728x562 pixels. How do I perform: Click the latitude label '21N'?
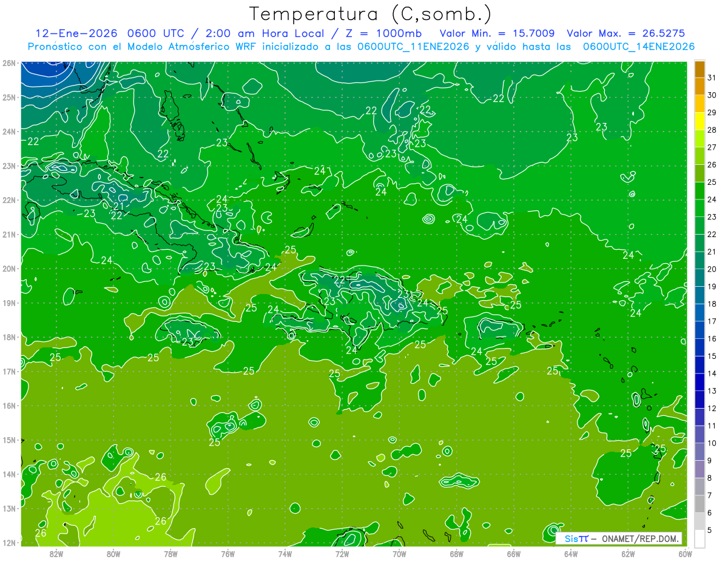tap(9, 234)
